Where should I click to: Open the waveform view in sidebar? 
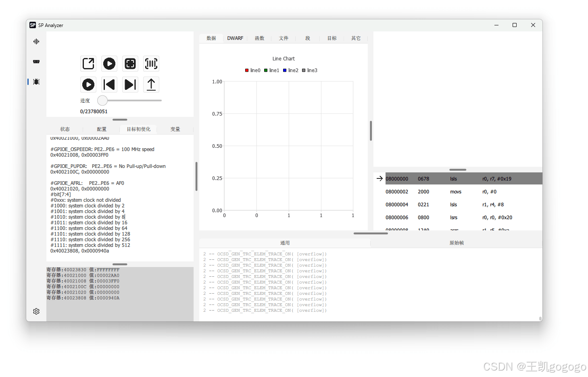click(x=36, y=41)
